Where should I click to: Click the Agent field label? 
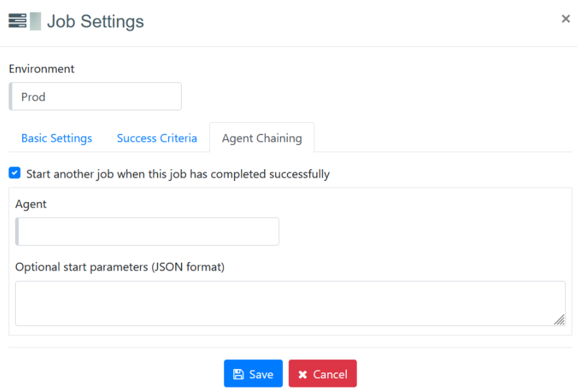click(31, 204)
